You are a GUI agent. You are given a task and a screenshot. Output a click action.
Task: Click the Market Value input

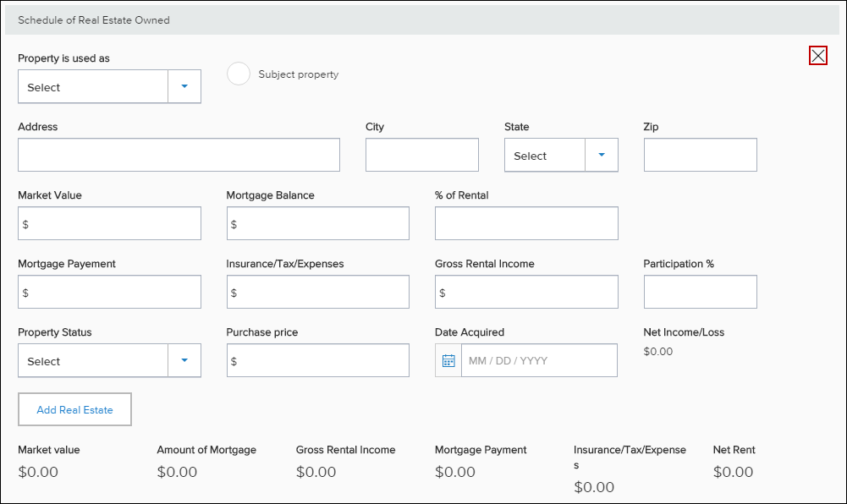coord(109,223)
